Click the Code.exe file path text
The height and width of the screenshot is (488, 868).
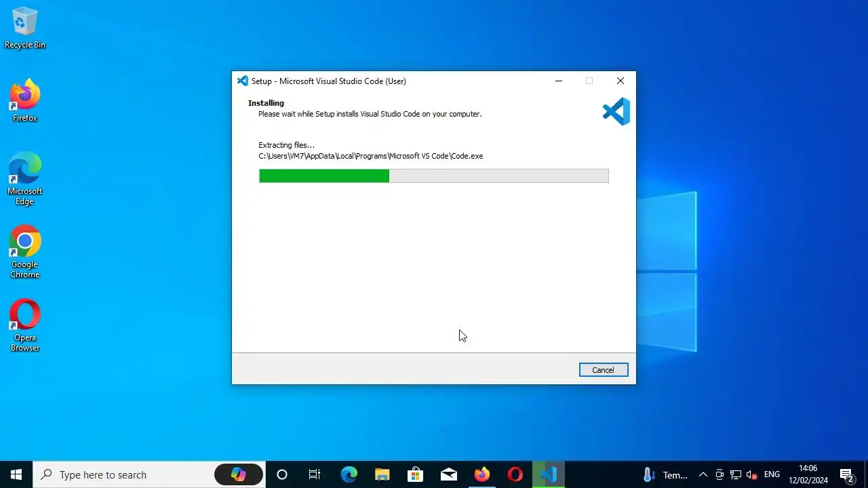(371, 156)
